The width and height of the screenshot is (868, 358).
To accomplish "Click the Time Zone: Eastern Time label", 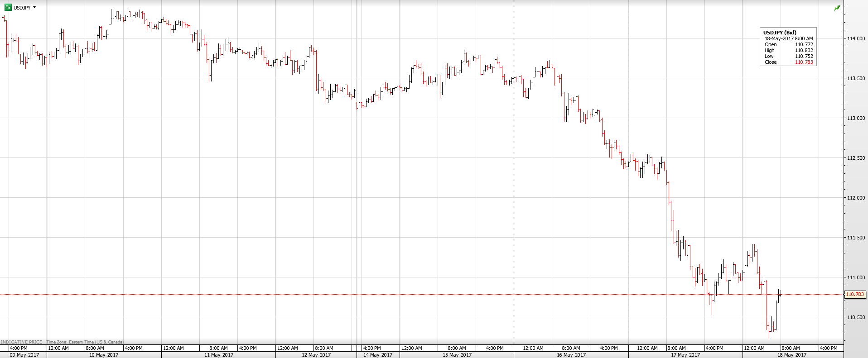I will point(85,342).
